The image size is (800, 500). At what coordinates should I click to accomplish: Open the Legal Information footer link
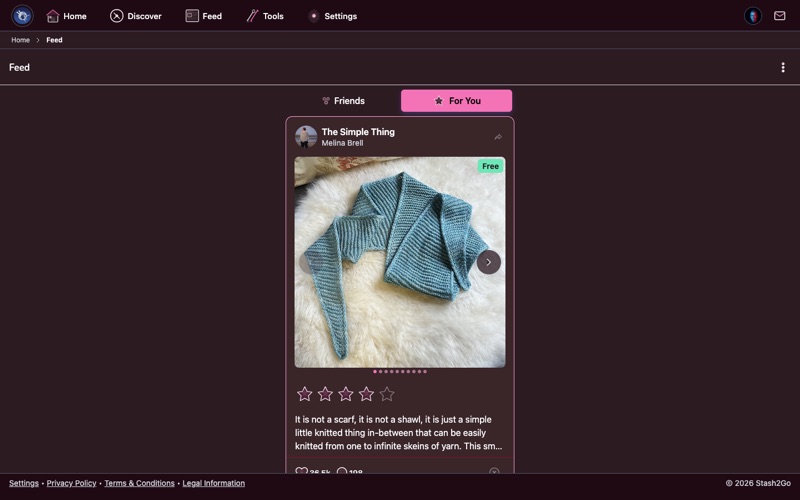click(213, 483)
